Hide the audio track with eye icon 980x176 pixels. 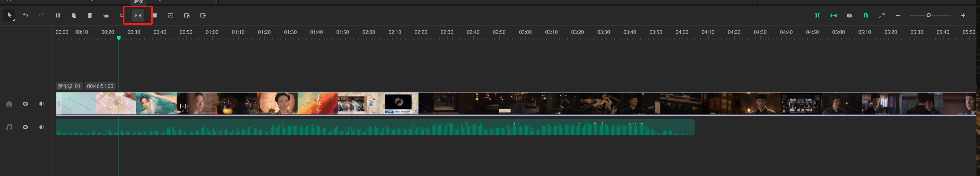[26, 127]
